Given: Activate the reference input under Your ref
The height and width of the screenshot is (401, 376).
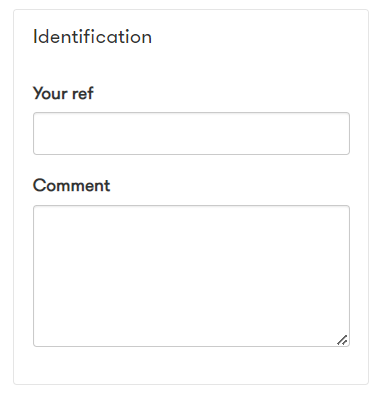Looking at the screenshot, I should click(x=191, y=133).
